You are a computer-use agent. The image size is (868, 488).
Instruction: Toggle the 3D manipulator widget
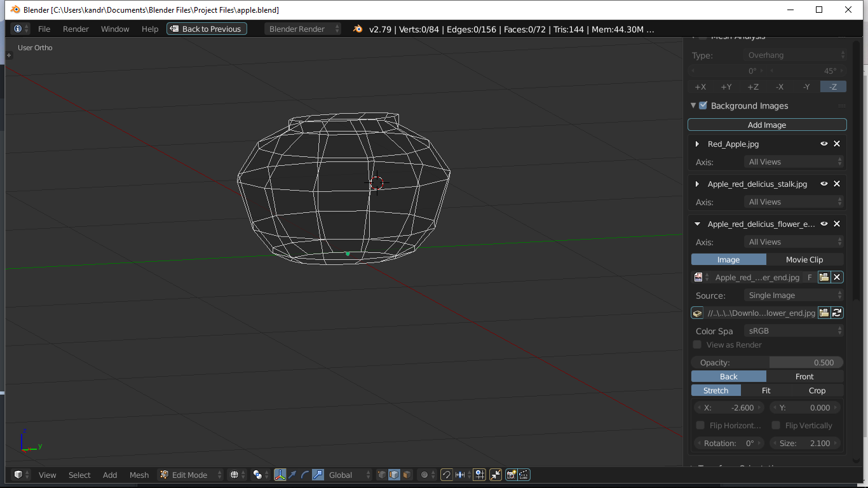click(x=280, y=475)
